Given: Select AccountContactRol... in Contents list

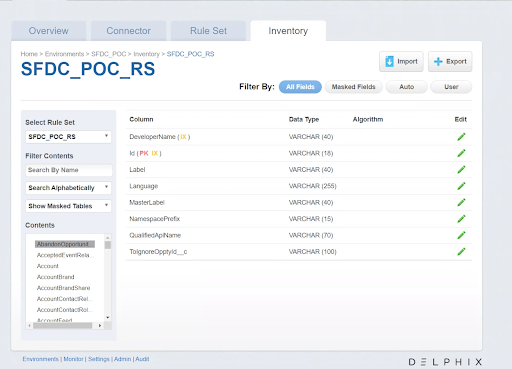Looking at the screenshot, I should pyautogui.click(x=64, y=310).
